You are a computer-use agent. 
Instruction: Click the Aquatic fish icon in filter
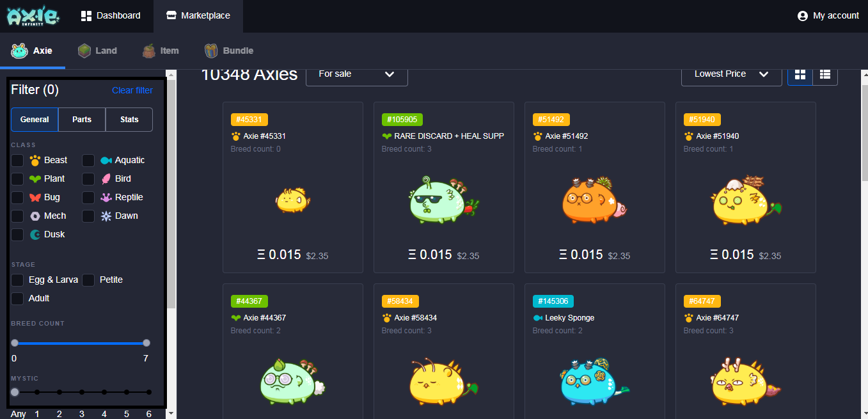(x=106, y=161)
